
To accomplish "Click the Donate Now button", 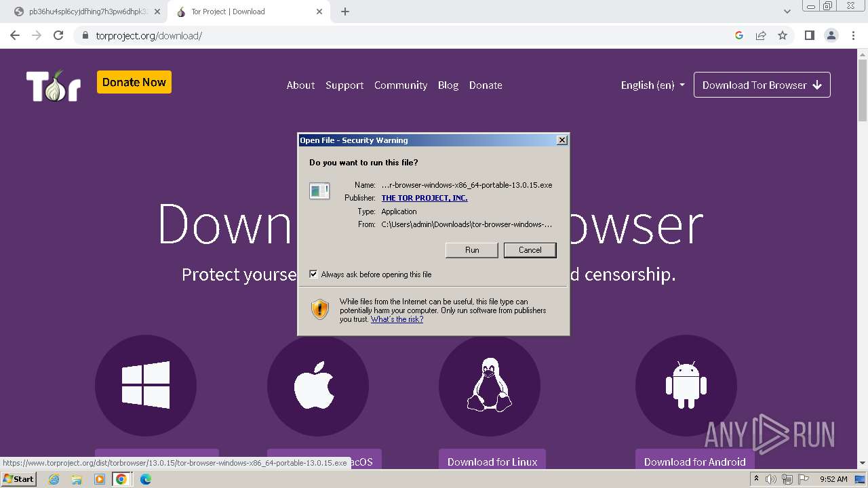I will click(134, 82).
